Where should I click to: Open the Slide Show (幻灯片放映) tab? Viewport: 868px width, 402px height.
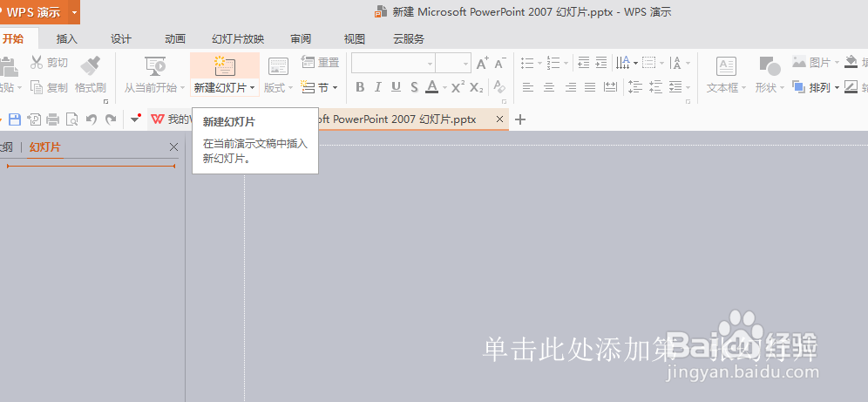pyautogui.click(x=238, y=38)
